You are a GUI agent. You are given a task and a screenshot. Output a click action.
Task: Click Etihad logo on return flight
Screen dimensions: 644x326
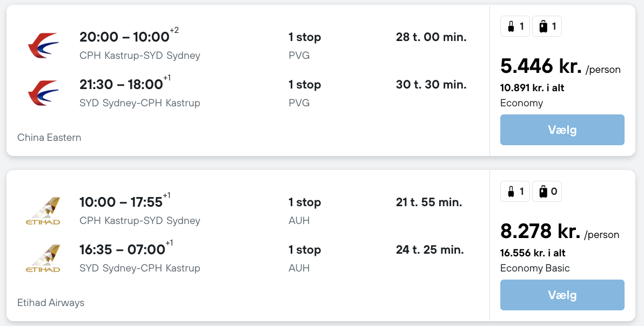(43, 258)
